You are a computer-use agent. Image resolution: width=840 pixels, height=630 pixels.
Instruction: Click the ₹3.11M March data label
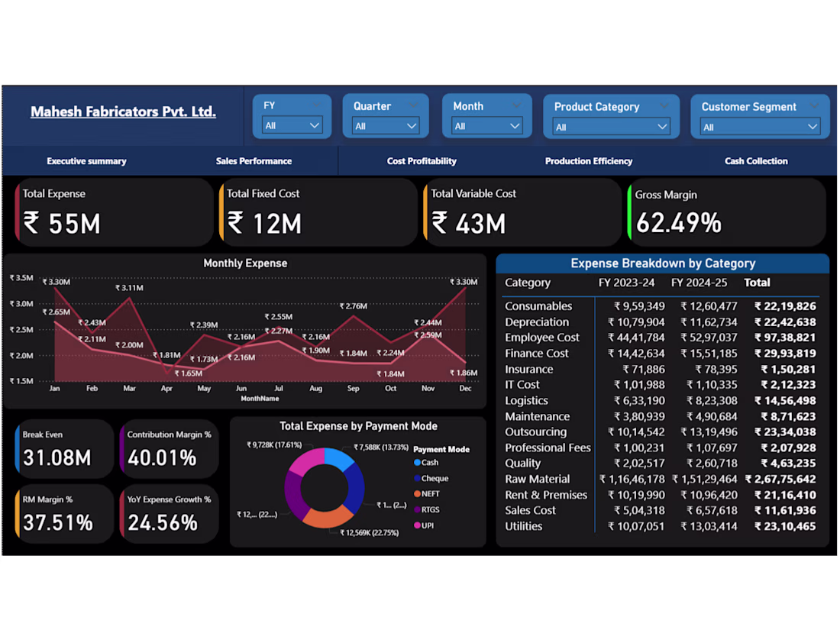129,288
